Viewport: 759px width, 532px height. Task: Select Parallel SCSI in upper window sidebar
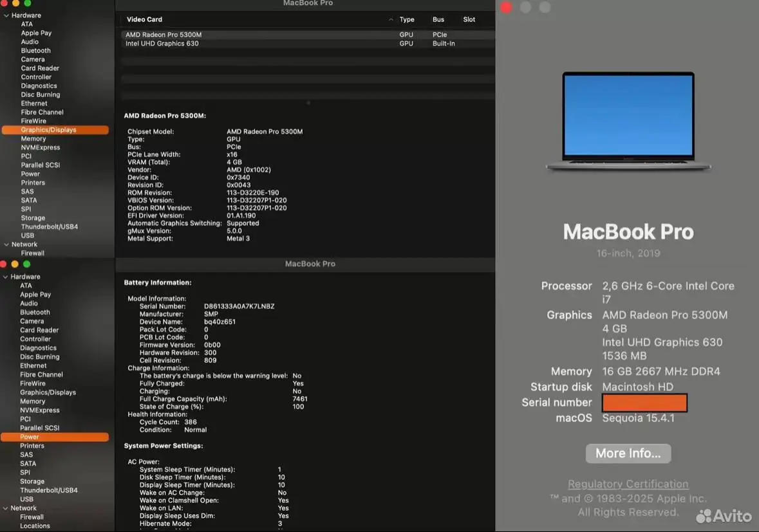click(41, 165)
